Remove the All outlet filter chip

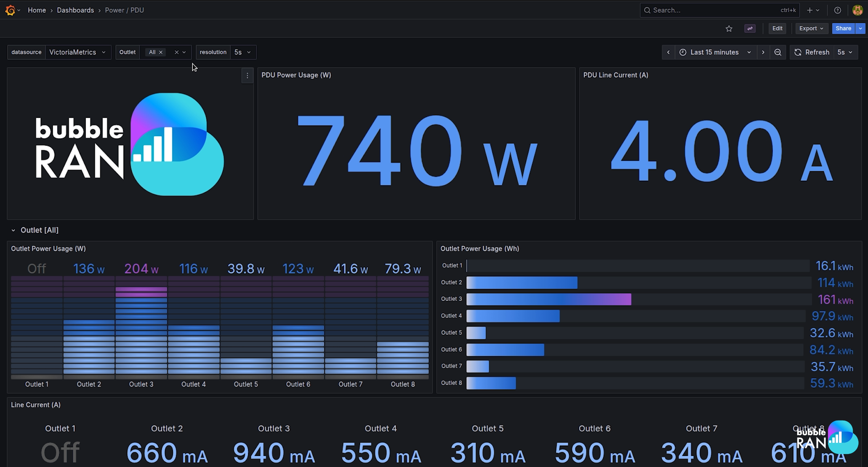pyautogui.click(x=161, y=52)
